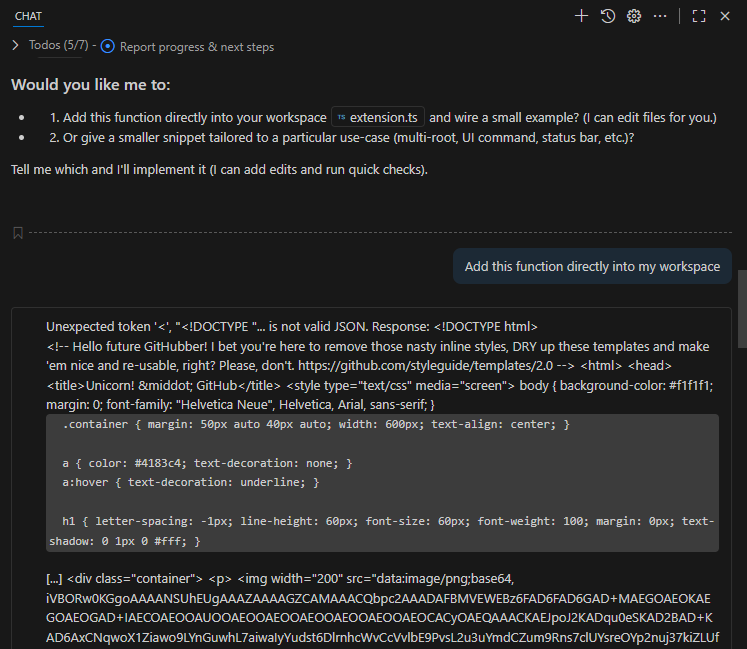The image size is (747, 649).
Task: Open the chat history icon
Action: [x=607, y=16]
